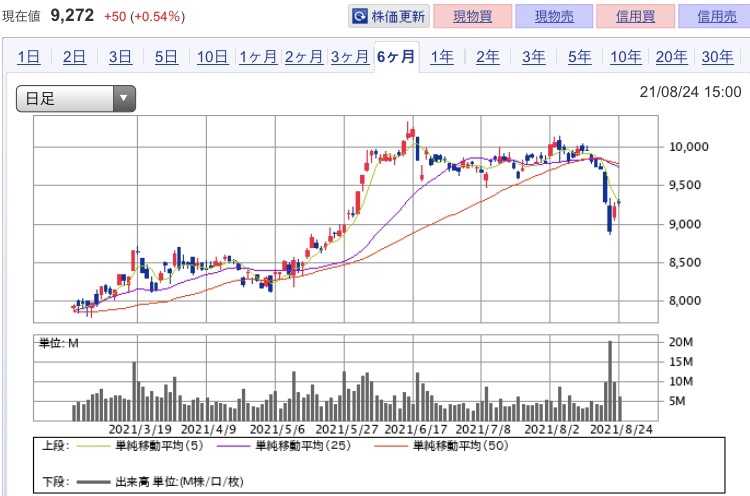Show the 30年 chart range

717,57
